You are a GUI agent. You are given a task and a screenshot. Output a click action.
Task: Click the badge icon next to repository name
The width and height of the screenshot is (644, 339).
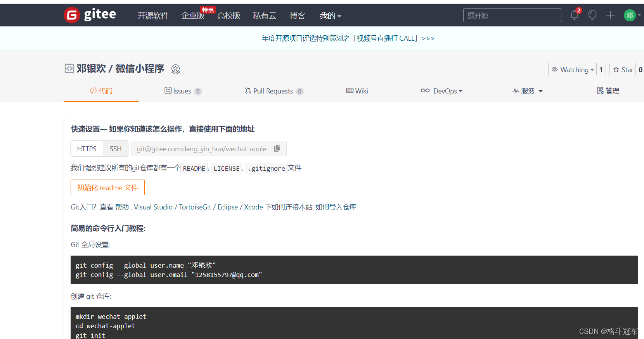(176, 69)
